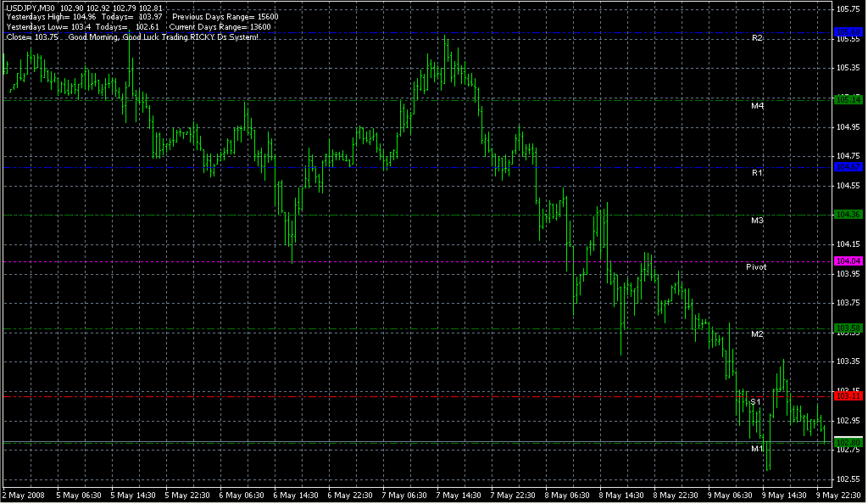Click the green 104.36 price tag

tap(849, 215)
